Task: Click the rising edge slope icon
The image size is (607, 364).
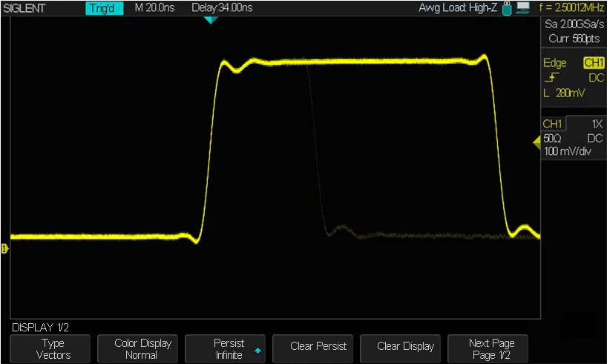Action: [551, 78]
